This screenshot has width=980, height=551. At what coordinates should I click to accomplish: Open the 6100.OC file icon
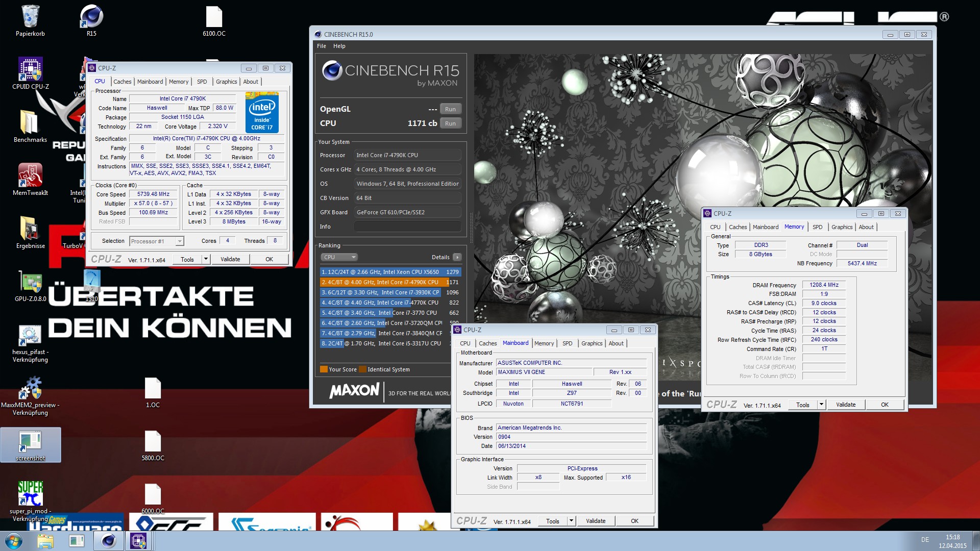click(214, 21)
